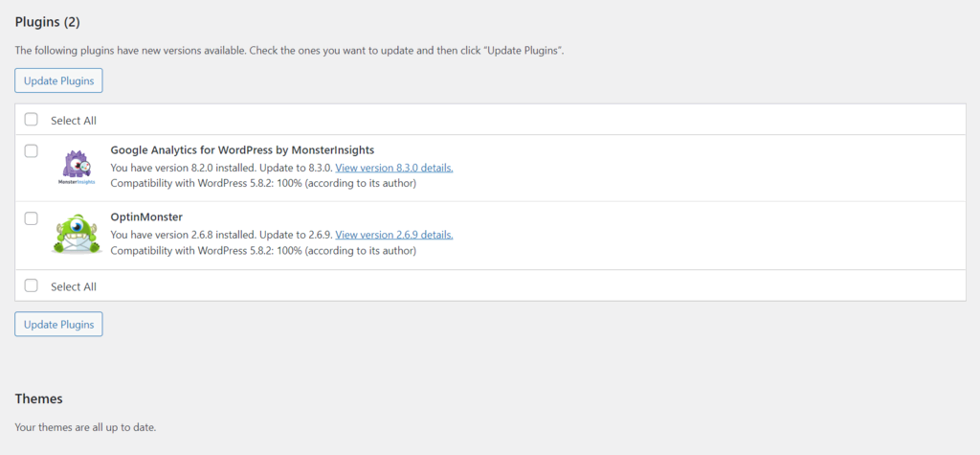
Task: Enable the OptinMonster plugin checkbox
Action: pyautogui.click(x=32, y=218)
